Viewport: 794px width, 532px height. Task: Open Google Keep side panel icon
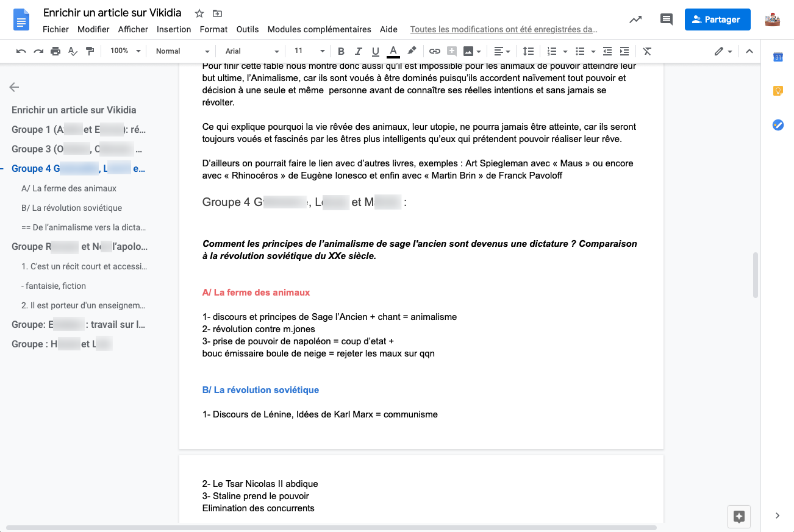pyautogui.click(x=778, y=91)
